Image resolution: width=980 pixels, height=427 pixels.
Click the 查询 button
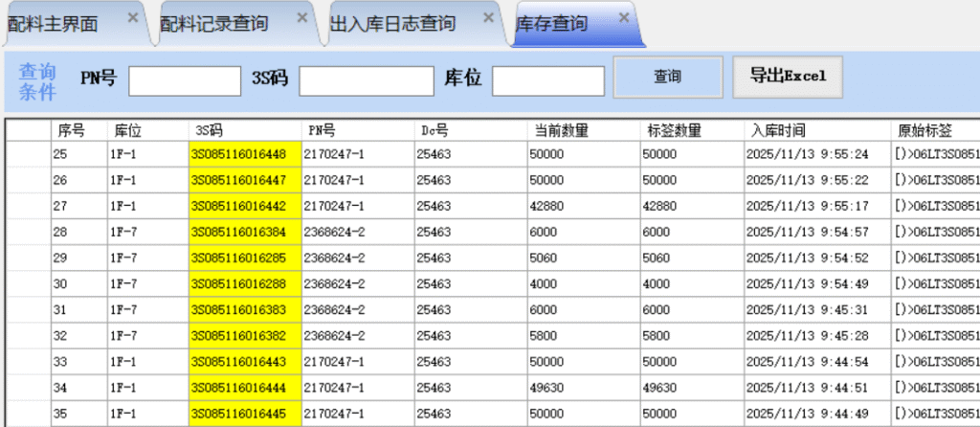pyautogui.click(x=668, y=78)
